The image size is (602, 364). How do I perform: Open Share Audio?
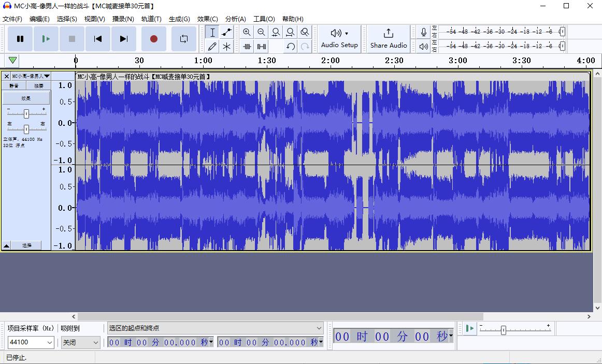(x=389, y=39)
